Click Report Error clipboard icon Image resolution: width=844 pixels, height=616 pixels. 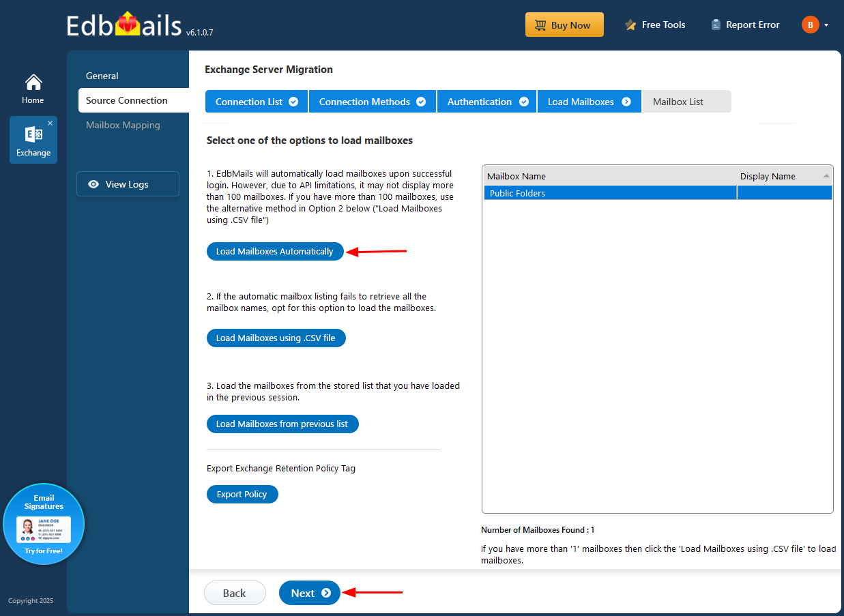pyautogui.click(x=716, y=25)
